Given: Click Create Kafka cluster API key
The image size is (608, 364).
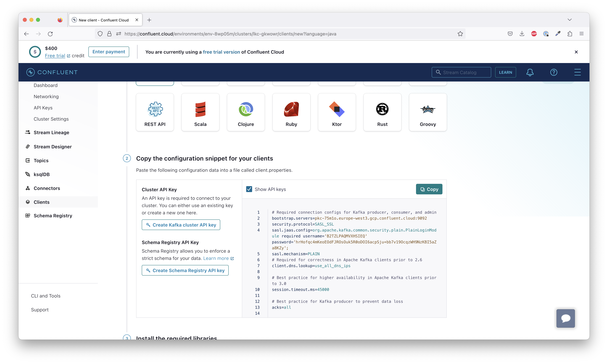Looking at the screenshot, I should pyautogui.click(x=181, y=225).
